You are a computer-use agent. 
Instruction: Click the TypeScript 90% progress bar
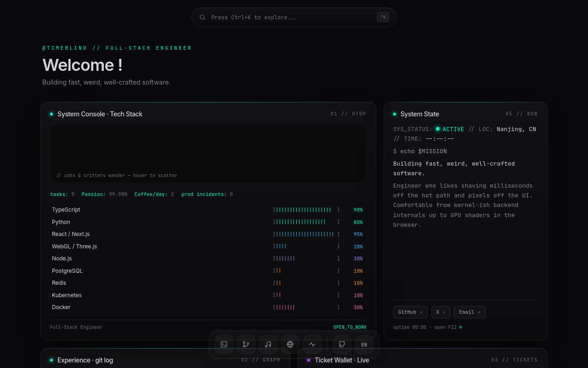306,210
